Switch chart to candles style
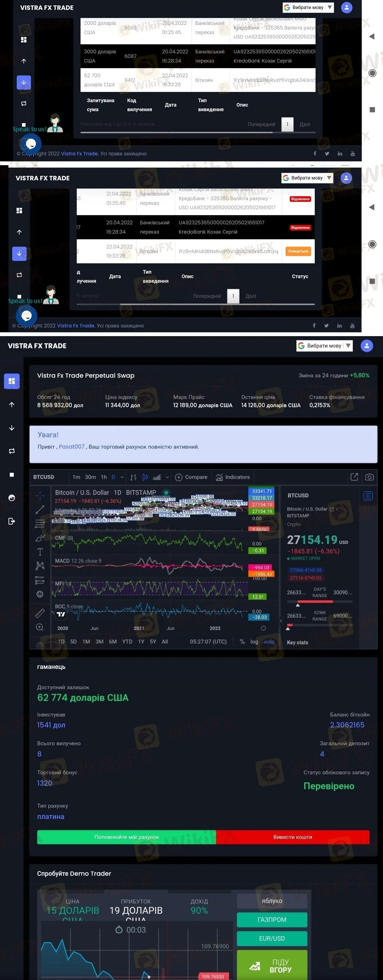Screen dimensions: 383x980 (145, 477)
